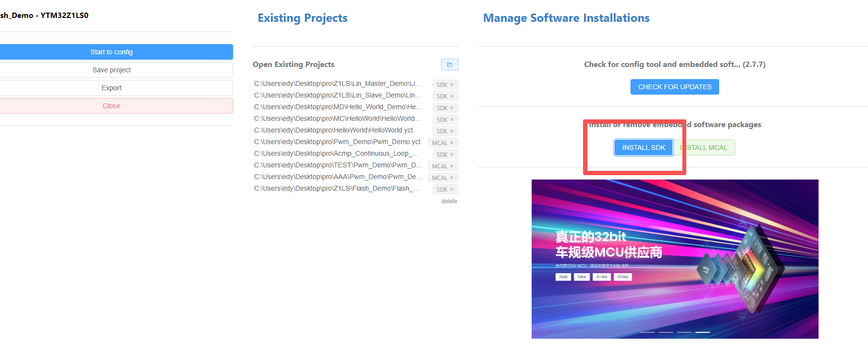Open the MD Hello_World_Demo project
The width and height of the screenshot is (868, 361).
(x=338, y=107)
